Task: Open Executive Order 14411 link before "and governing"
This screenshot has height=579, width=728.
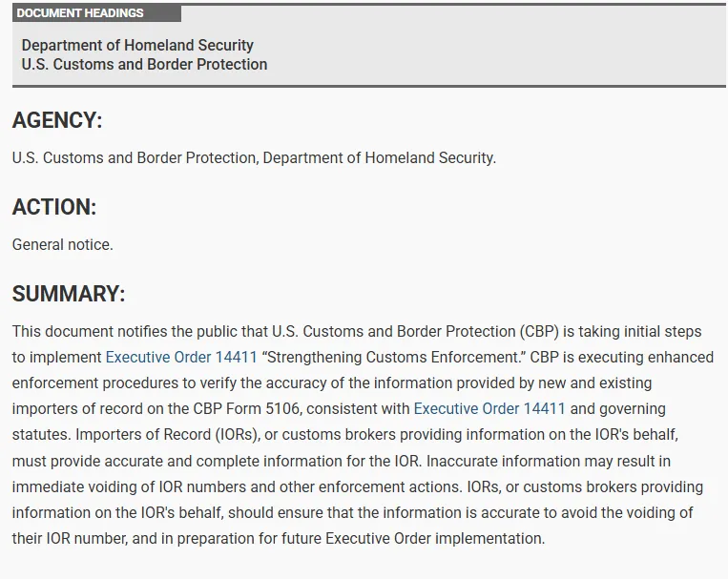Action: click(489, 408)
